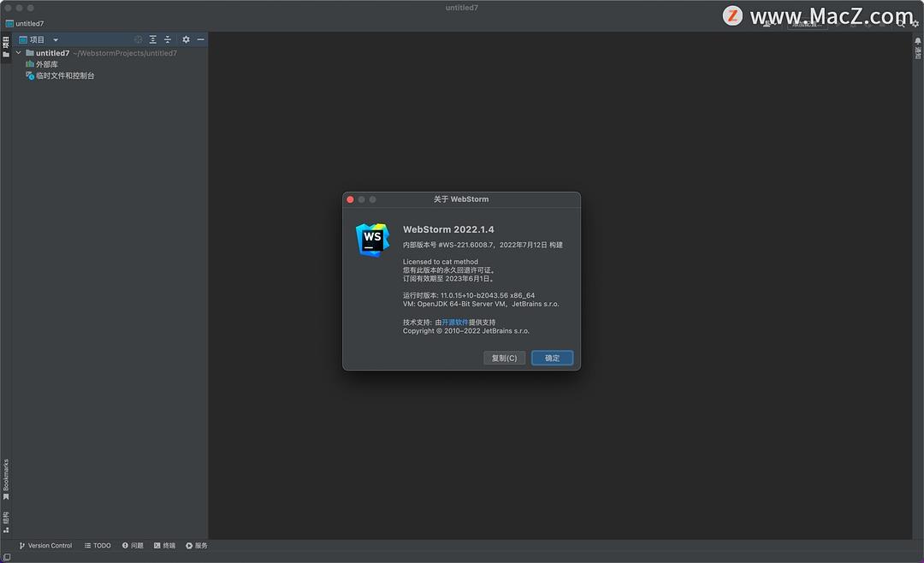
Task: Click the VM: OpenJDK 64-Bit Server VM line
Action: (481, 305)
